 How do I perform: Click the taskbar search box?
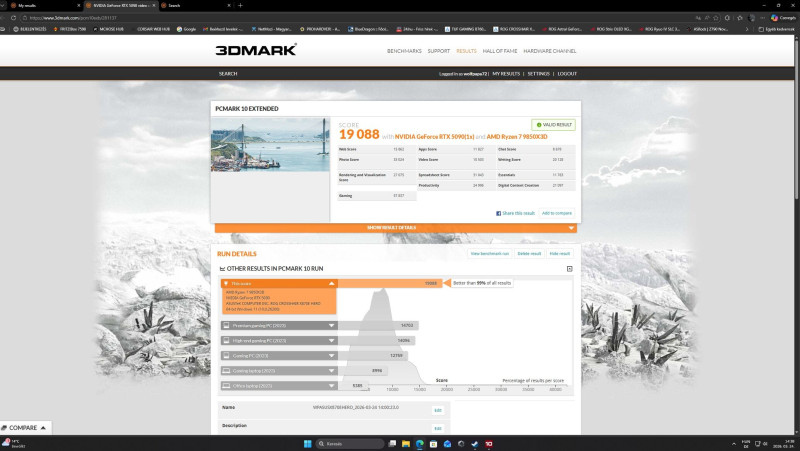coord(351,444)
